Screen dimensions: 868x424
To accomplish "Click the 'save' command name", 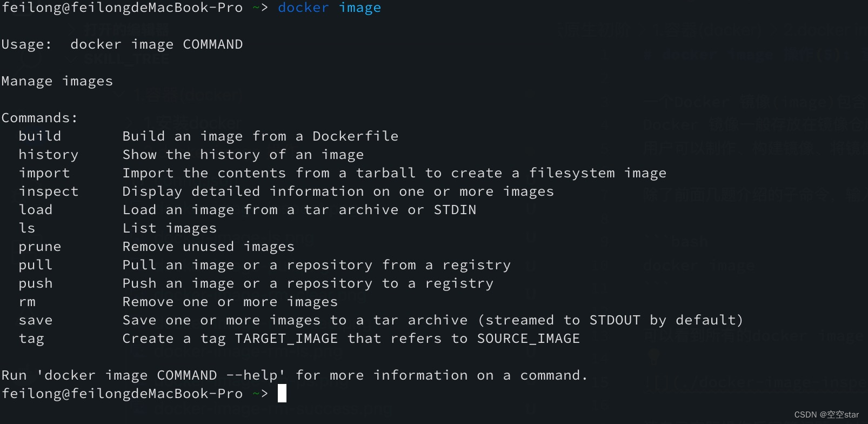I will (35, 320).
